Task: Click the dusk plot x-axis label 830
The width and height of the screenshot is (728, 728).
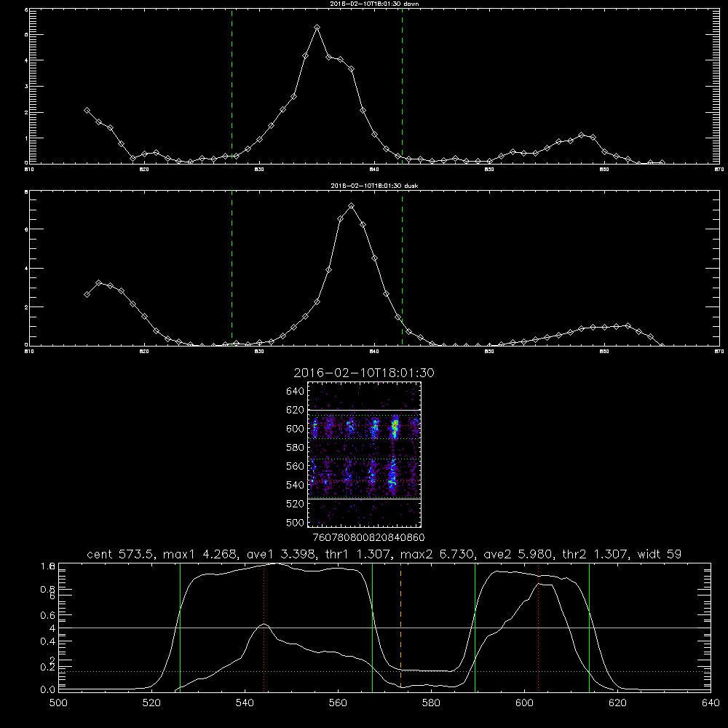Action: coord(259,352)
